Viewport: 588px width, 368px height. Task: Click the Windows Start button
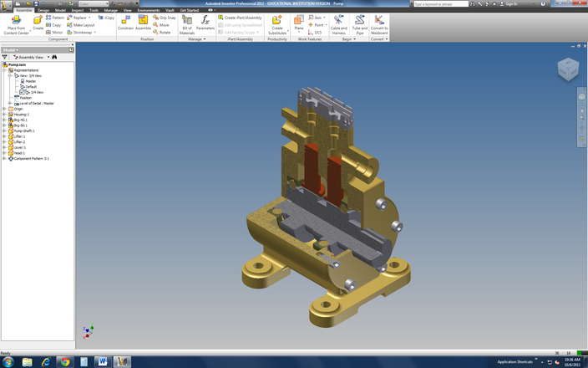pos(8,362)
